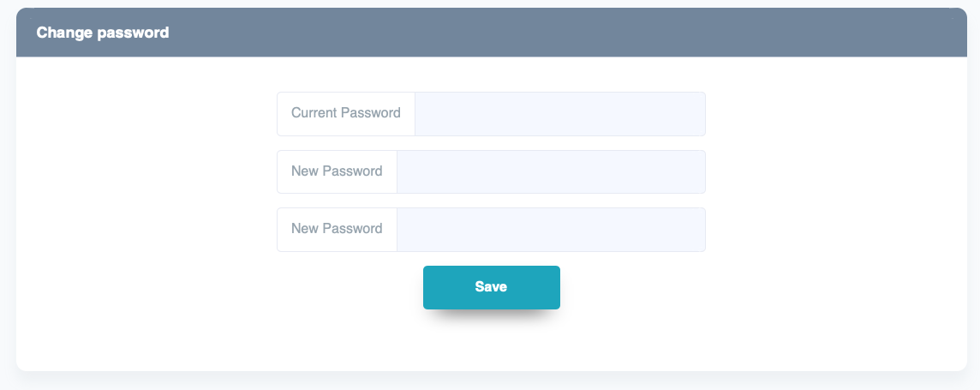
Task: Click the Save button
Action: (x=491, y=287)
